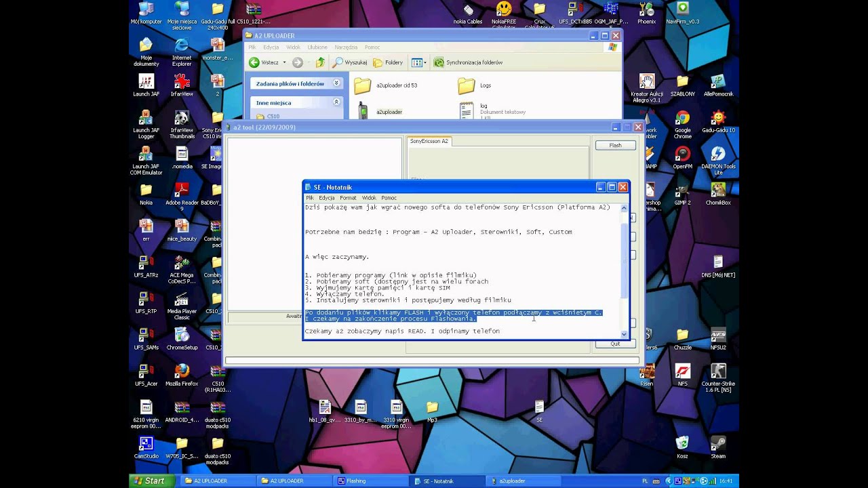Open the Mój komputer desktop icon
The image size is (868, 488).
tap(146, 12)
